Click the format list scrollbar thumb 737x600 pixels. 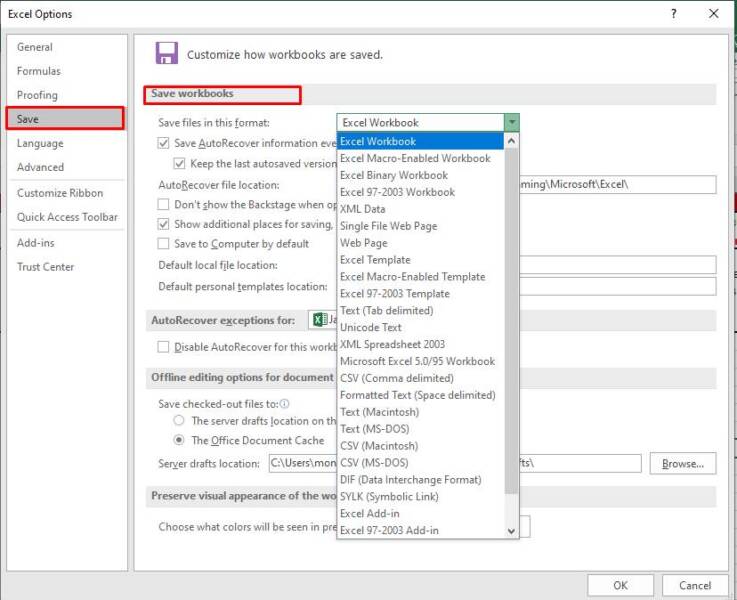pos(511,321)
